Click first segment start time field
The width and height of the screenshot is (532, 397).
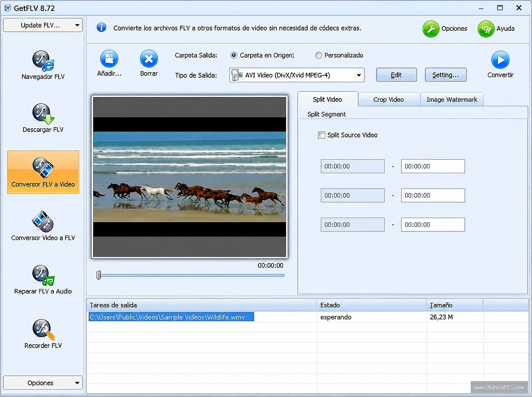click(353, 166)
